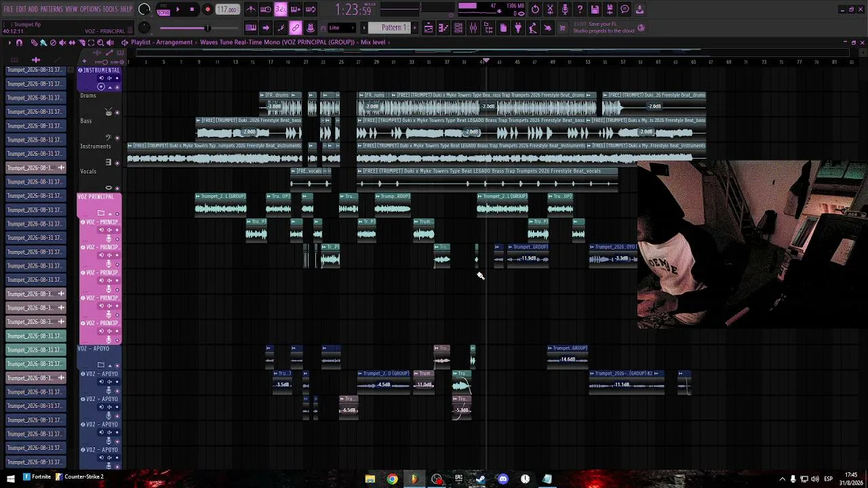Click the audio editor scissors icon
Image resolution: width=868 pixels, height=488 pixels.
(x=550, y=9)
